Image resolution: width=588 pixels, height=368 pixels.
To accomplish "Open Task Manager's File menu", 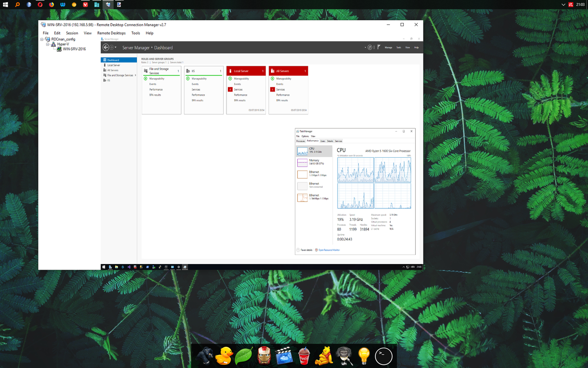I will pyautogui.click(x=298, y=136).
